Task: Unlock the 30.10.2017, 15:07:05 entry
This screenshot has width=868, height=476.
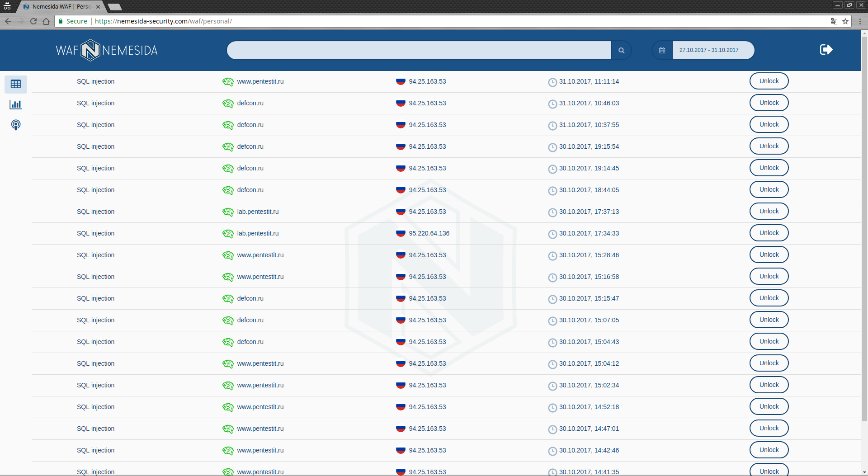Action: click(x=769, y=320)
